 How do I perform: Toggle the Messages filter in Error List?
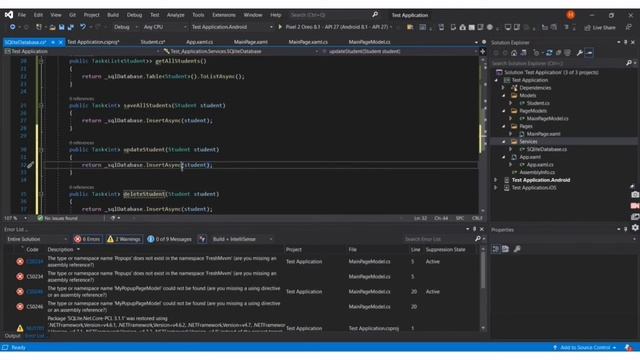click(169, 239)
